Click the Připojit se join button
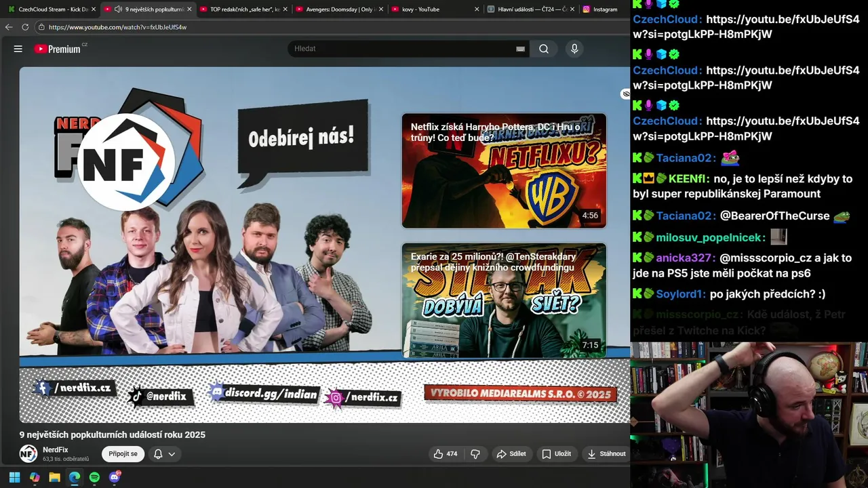The image size is (868, 488). coord(123,453)
